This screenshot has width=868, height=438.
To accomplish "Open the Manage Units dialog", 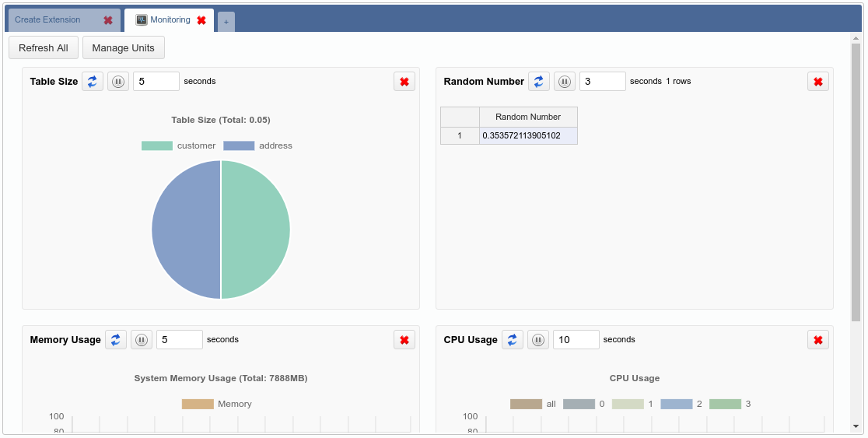I will 124,48.
